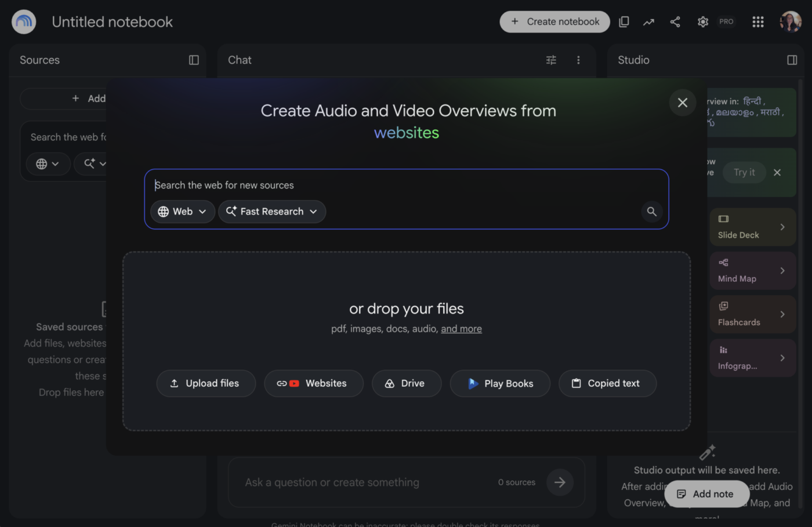Open Infographic options
Image resolution: width=812 pixels, height=527 pixels.
point(753,358)
